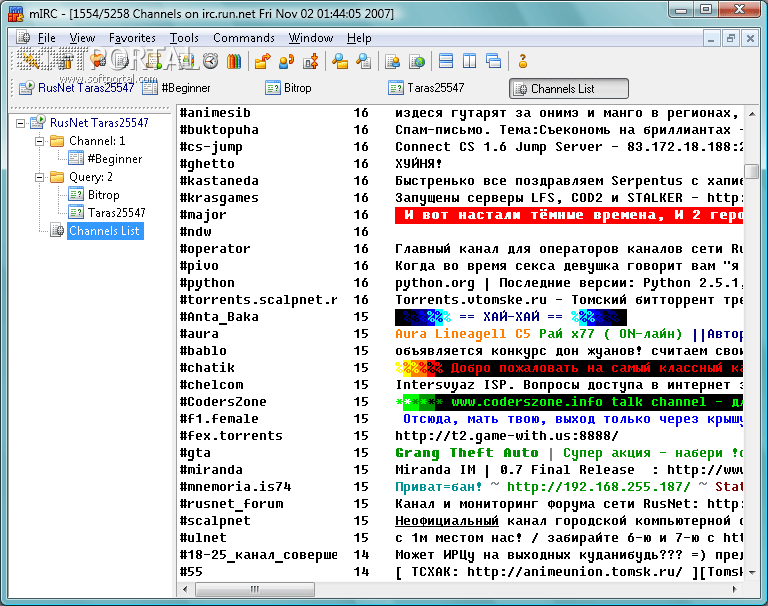Open the Commands menu
Screen dimensions: 768x606
(244, 38)
